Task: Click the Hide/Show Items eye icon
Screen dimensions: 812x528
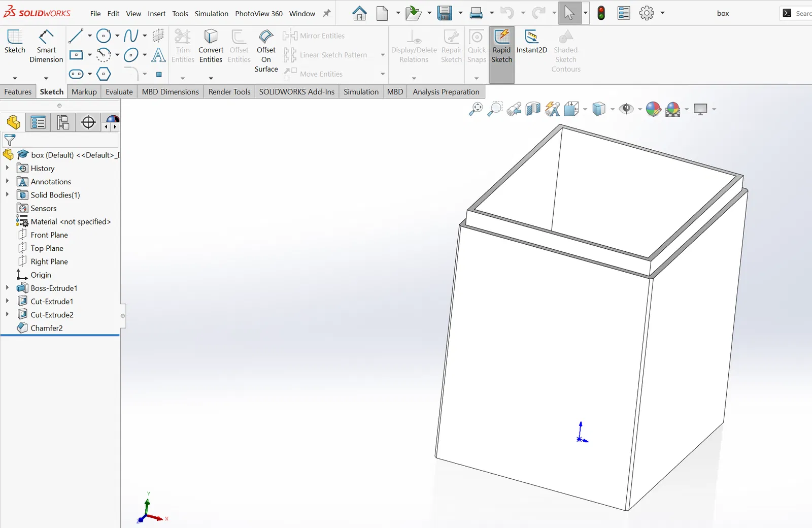Action: pos(626,109)
